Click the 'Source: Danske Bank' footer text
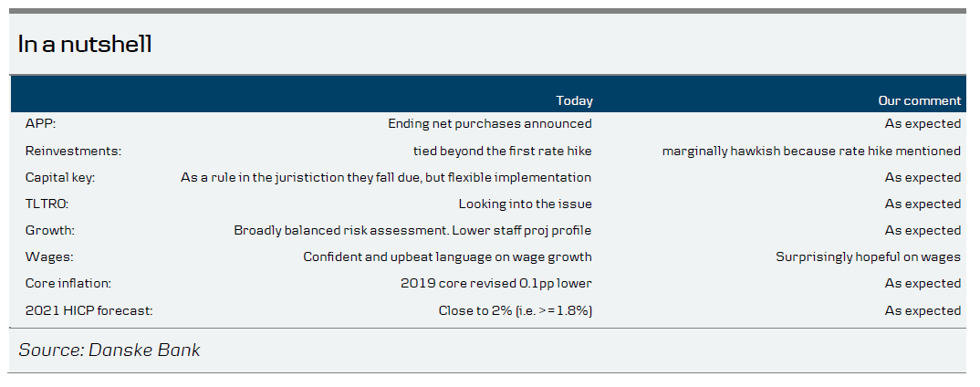980x387 pixels. click(x=109, y=350)
